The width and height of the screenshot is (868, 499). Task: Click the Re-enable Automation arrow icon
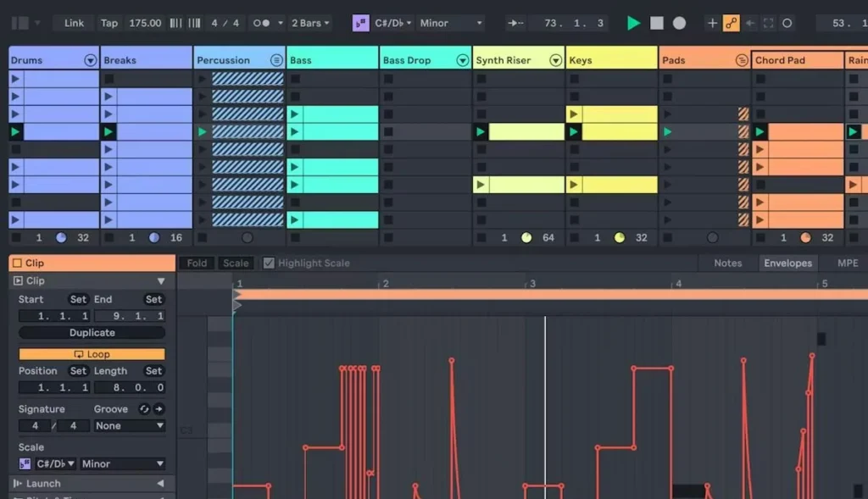[x=750, y=23]
